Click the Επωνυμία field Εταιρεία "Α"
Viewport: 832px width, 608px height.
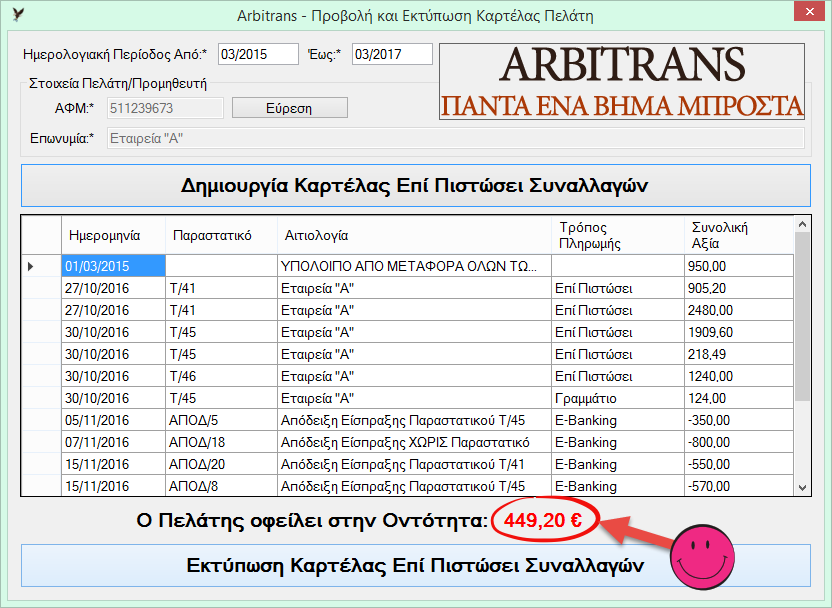(x=455, y=138)
